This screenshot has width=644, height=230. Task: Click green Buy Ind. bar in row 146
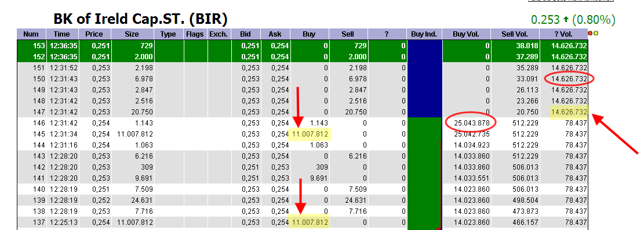pyautogui.click(x=424, y=123)
